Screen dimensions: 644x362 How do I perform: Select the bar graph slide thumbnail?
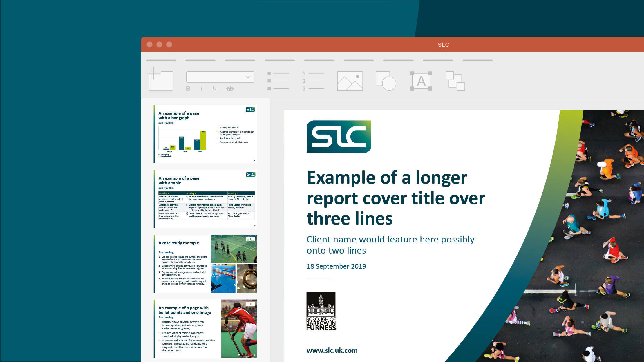click(x=205, y=134)
